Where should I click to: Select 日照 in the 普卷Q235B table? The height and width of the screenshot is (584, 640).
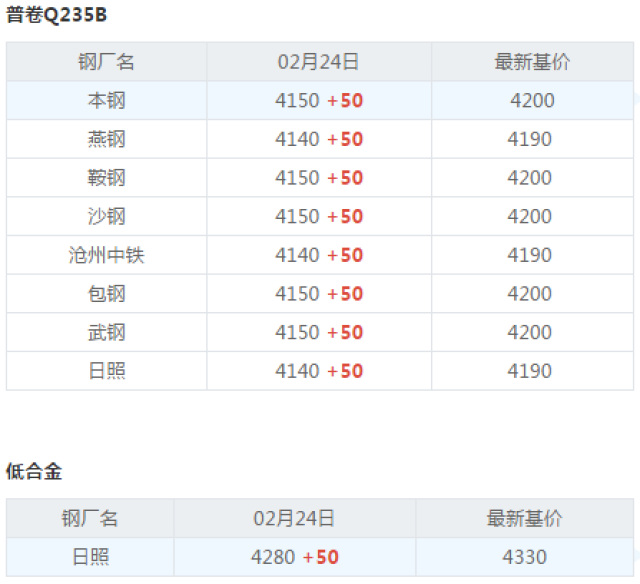(x=107, y=371)
